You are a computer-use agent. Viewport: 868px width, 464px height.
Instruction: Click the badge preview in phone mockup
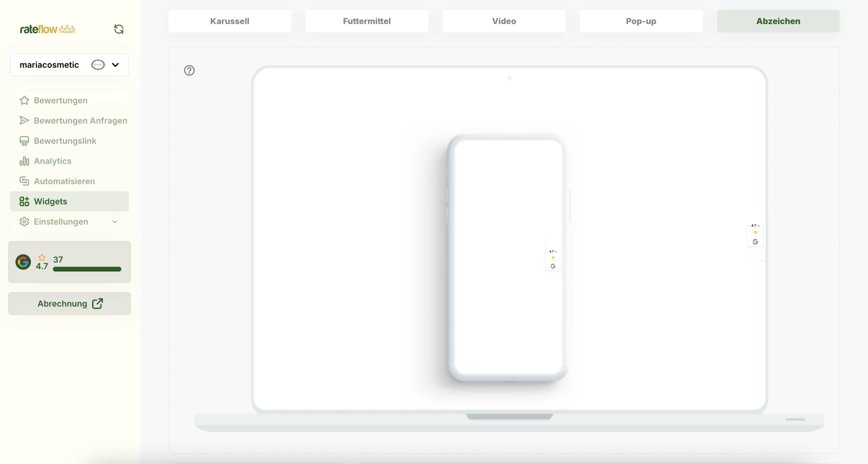click(x=553, y=259)
